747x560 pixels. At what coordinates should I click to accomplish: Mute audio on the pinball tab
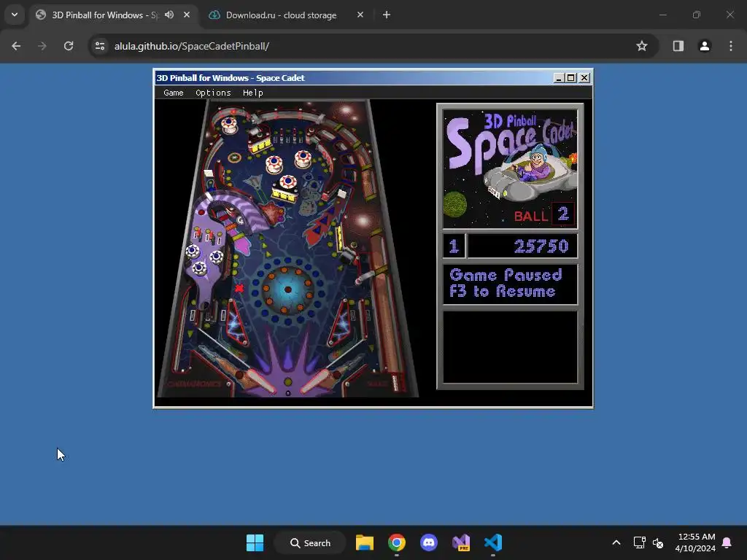coord(169,15)
